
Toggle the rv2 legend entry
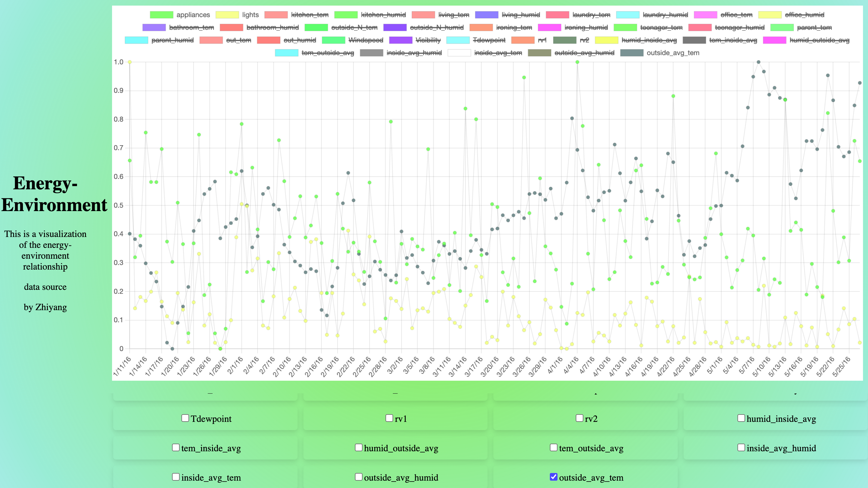tap(584, 40)
